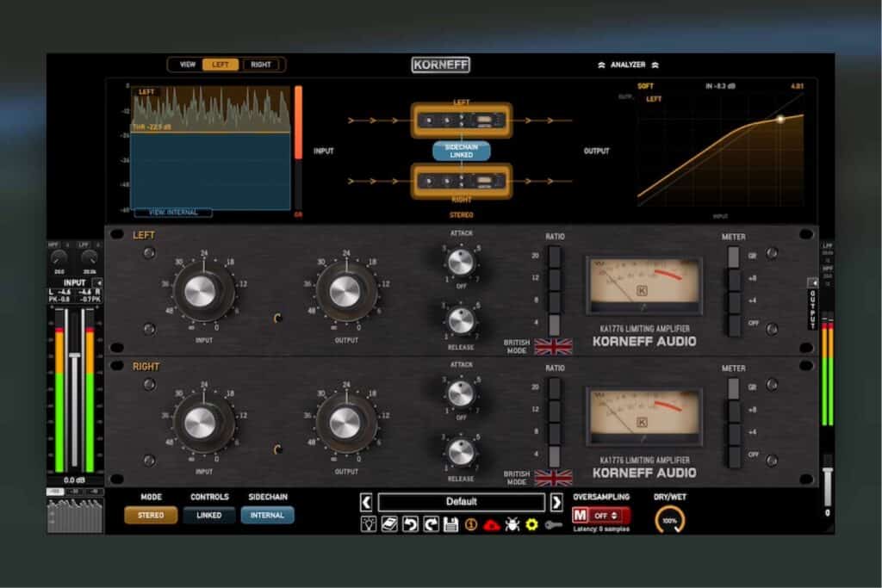Open the manual book icon
882x588 pixels.
(389, 524)
